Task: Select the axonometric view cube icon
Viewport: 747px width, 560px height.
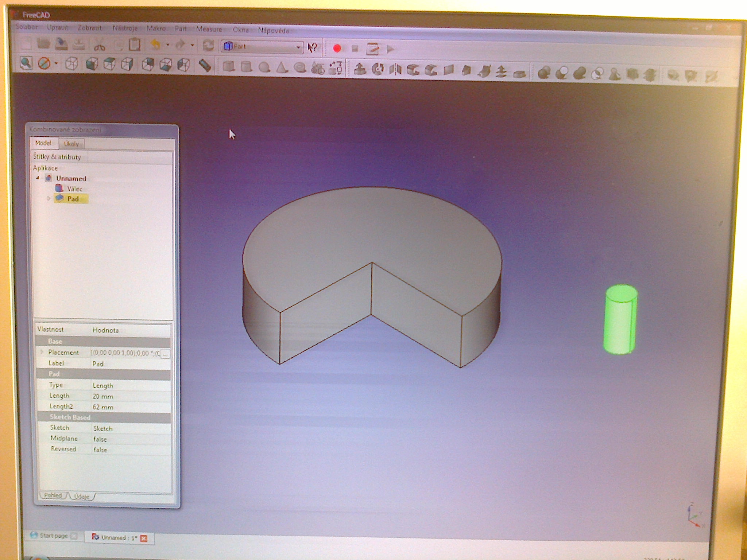Action: (x=71, y=64)
